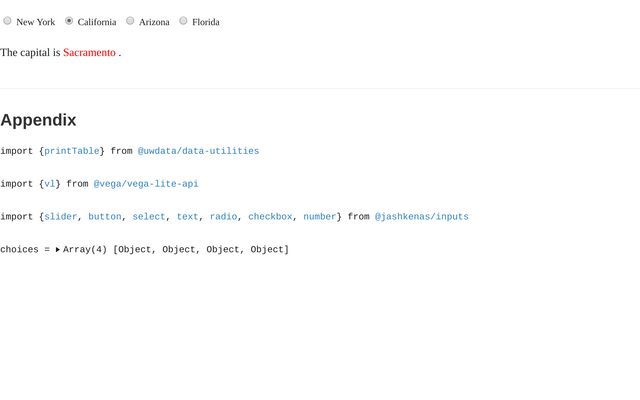Select the New York radio button
The image size is (640, 400).
point(8,21)
